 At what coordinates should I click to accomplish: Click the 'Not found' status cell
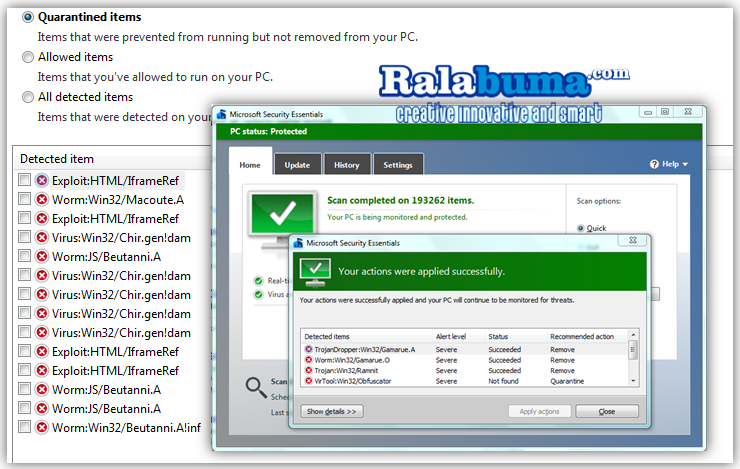[503, 381]
